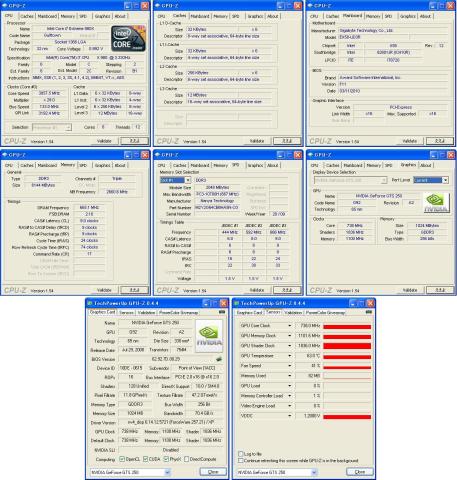Screen dimensions: 457x480
Task: Click NVIDIA logo in GPU-Z Graphics Card window
Action: click(x=209, y=336)
